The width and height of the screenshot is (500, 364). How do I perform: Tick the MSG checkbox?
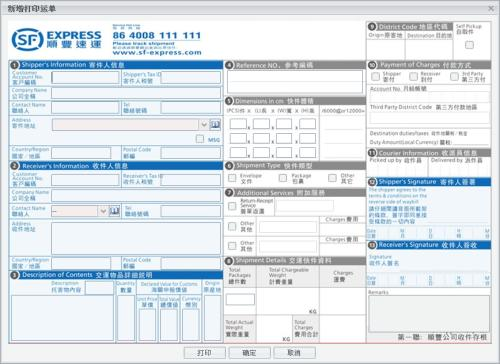click(x=200, y=139)
